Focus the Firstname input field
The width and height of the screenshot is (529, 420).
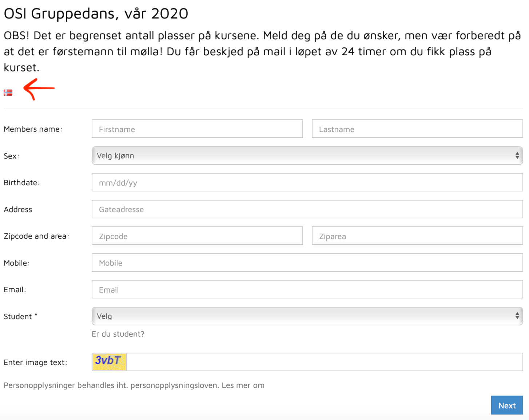197,129
